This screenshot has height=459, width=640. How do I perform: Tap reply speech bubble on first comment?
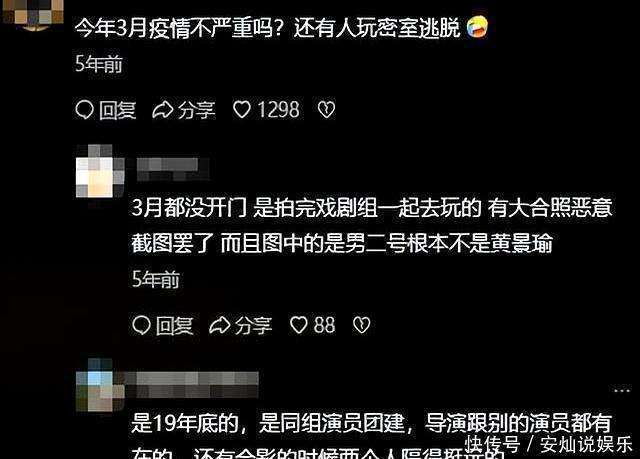pos(84,110)
